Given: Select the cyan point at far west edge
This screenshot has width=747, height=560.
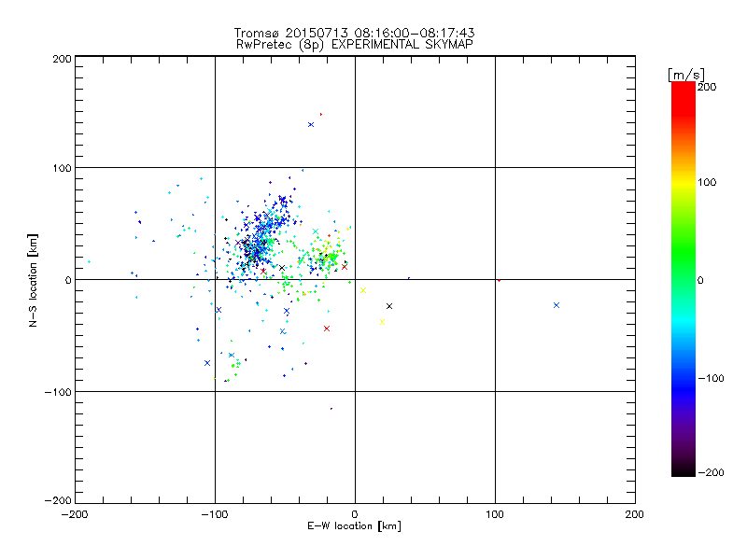Looking at the screenshot, I should click(x=89, y=261).
